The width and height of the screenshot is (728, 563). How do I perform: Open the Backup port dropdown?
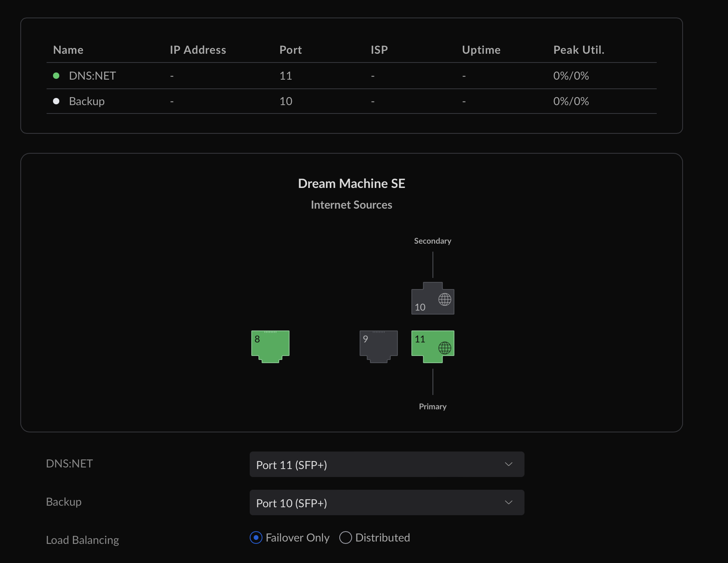pyautogui.click(x=387, y=502)
